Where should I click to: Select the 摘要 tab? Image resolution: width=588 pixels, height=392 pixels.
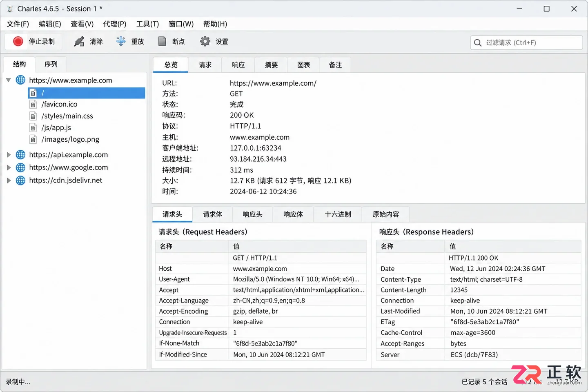click(x=271, y=65)
